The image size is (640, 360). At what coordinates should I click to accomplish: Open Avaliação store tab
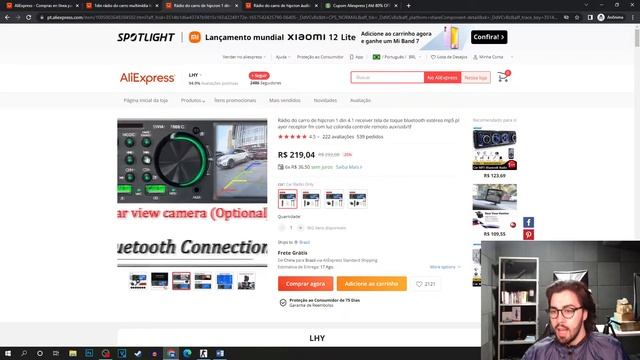coord(360,100)
